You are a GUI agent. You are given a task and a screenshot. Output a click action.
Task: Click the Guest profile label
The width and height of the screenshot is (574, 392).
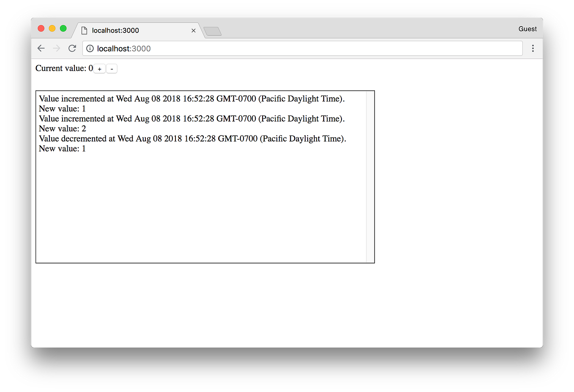pos(527,28)
